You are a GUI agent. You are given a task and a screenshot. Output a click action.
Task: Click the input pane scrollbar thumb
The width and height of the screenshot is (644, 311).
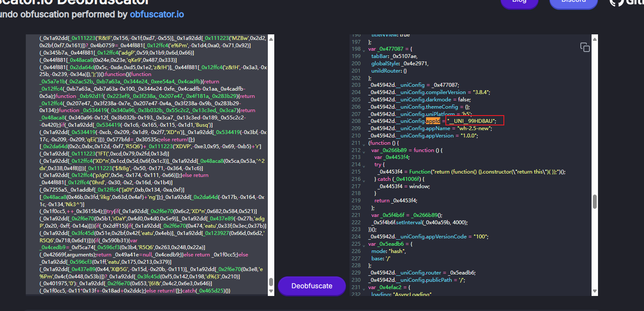pos(270,282)
